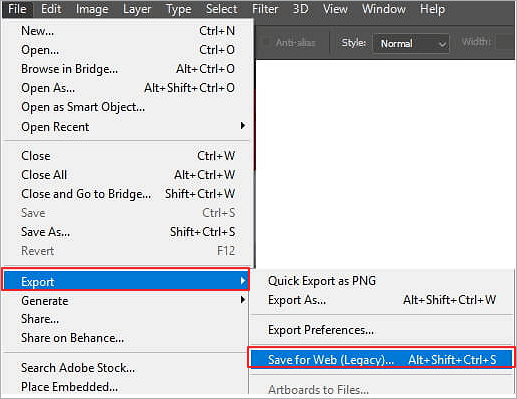Select Open as Smart Object...
Image resolution: width=517 pixels, height=399 pixels.
(x=127, y=107)
